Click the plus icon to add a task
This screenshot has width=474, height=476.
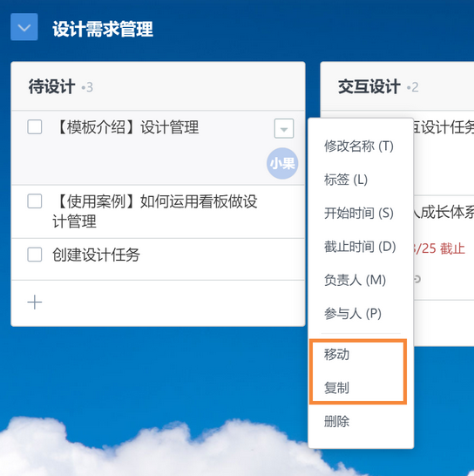tap(35, 302)
